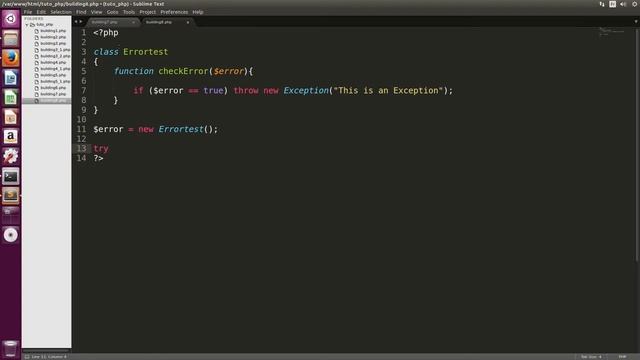
Task: Click the Sublime Text dock icon
Action: [11, 196]
